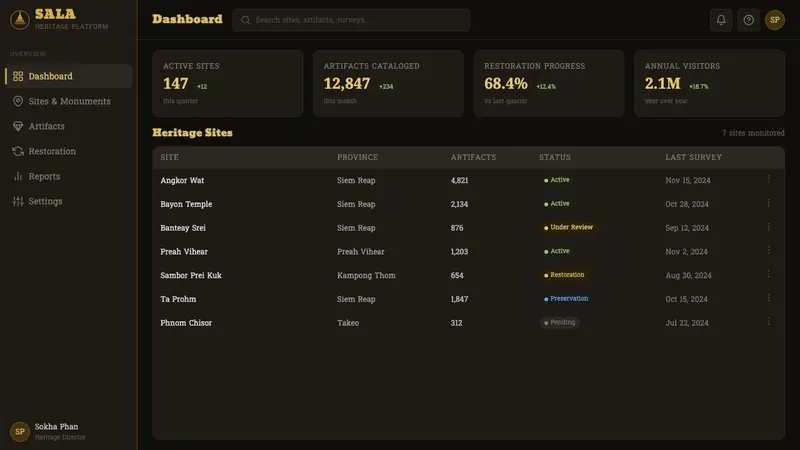Open the Settings section
The image size is (800, 450).
click(x=69, y=201)
